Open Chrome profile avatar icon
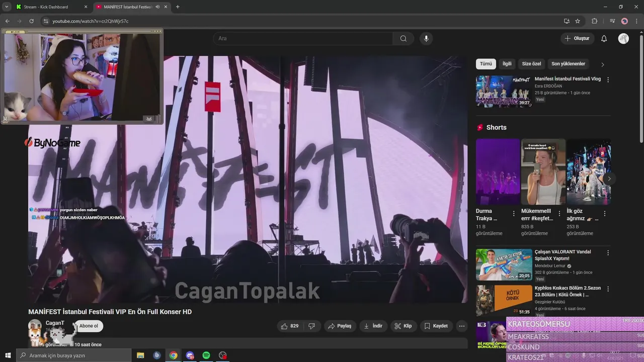This screenshot has height=362, width=644. tap(624, 21)
